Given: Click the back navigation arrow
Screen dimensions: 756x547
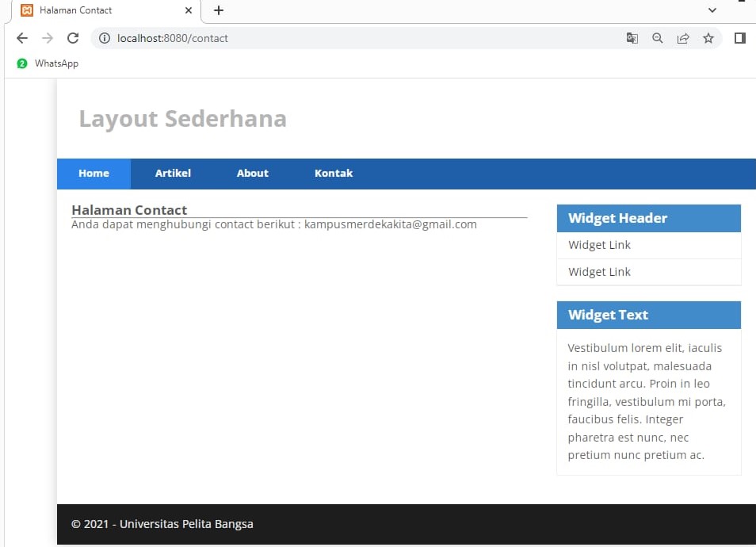Looking at the screenshot, I should (x=21, y=37).
